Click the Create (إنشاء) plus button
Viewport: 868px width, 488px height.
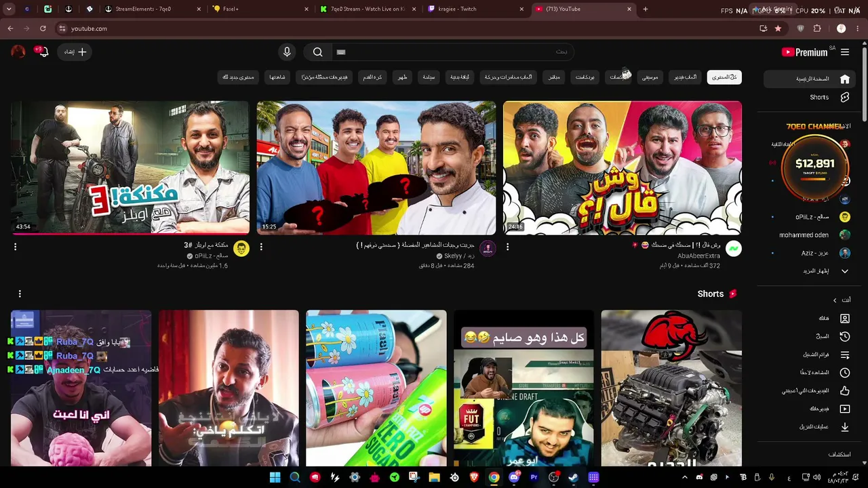point(75,52)
